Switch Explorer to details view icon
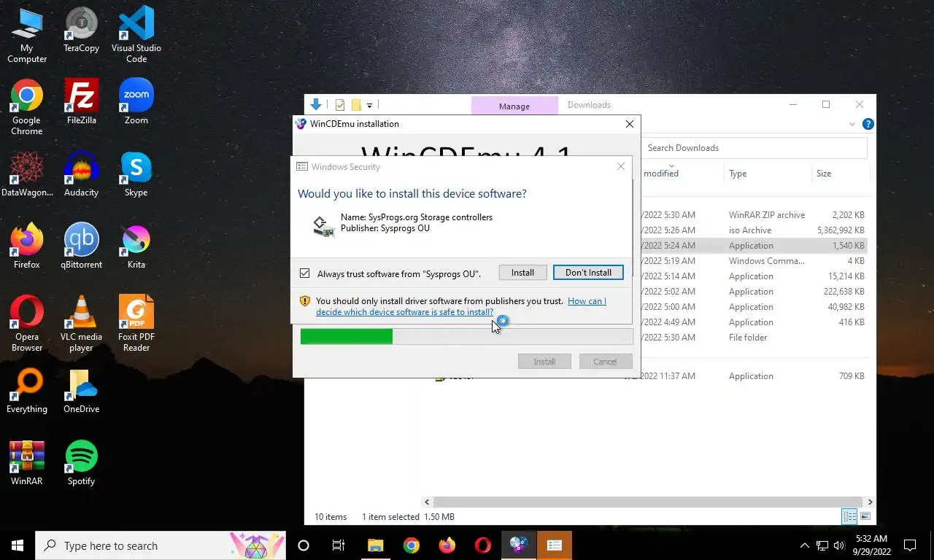 pos(849,516)
